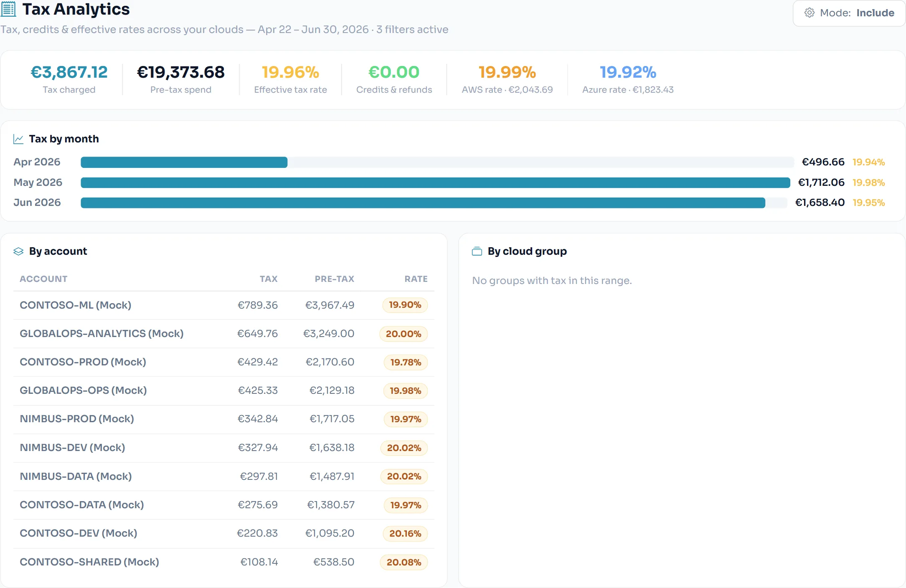Image resolution: width=906 pixels, height=588 pixels.
Task: Click the €0.00 Credits & refunds value
Action: (x=394, y=72)
